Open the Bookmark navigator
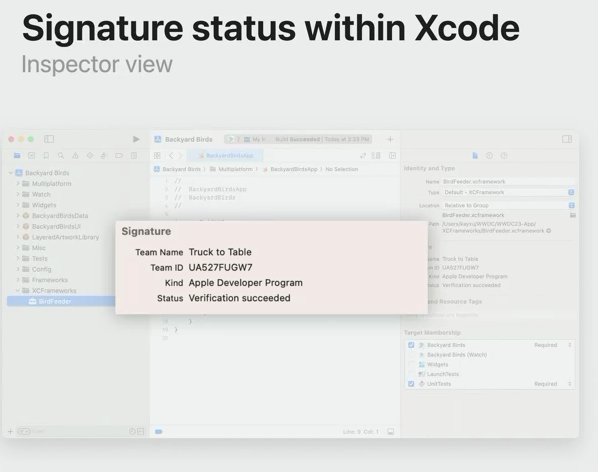The image size is (598, 472). point(46,156)
